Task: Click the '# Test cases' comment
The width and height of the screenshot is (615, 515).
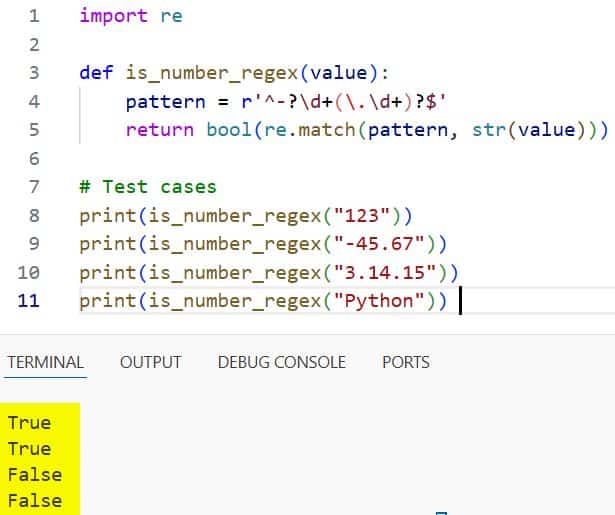Action: click(x=147, y=187)
